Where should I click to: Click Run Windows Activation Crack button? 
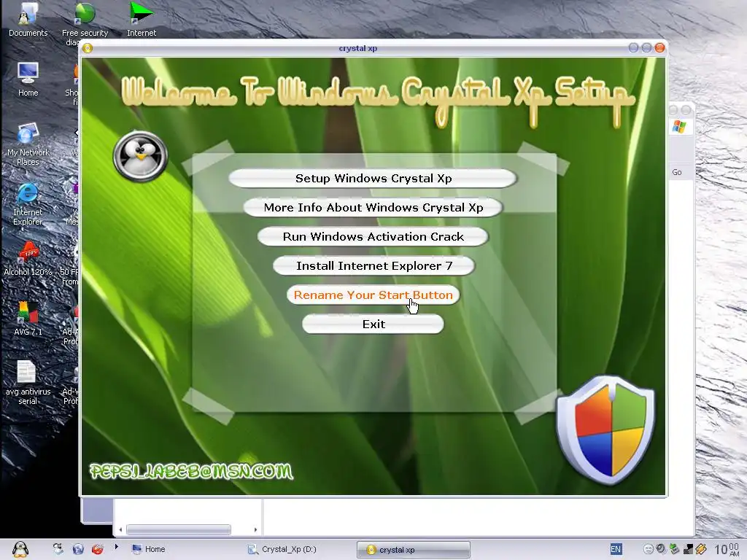coord(373,237)
